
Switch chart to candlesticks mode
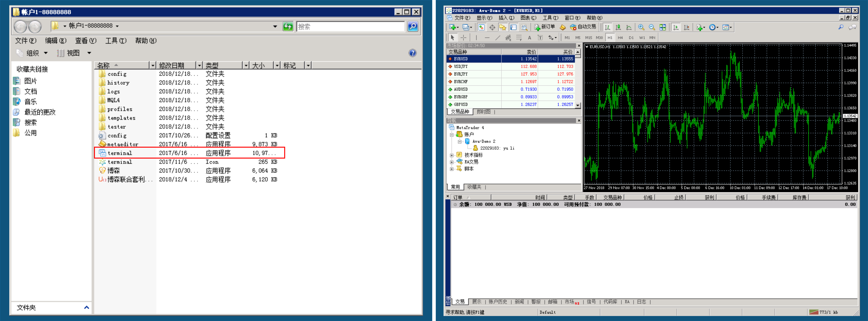[618, 27]
